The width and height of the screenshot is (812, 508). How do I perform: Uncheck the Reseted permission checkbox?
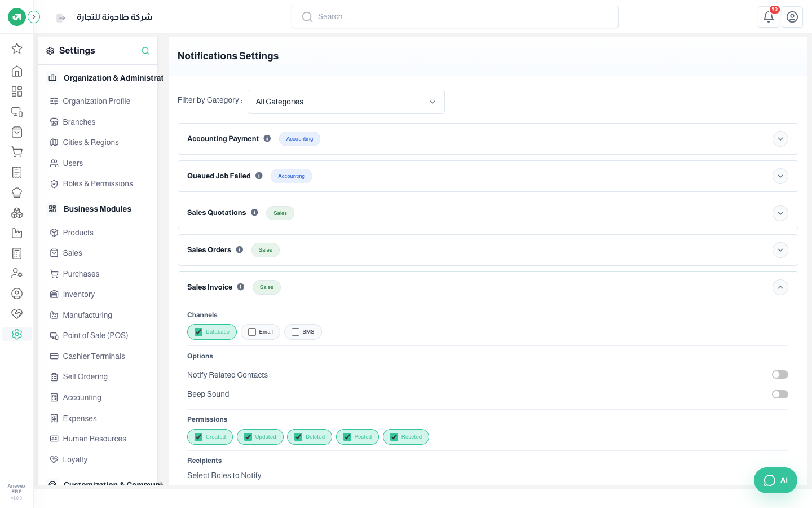tap(394, 437)
